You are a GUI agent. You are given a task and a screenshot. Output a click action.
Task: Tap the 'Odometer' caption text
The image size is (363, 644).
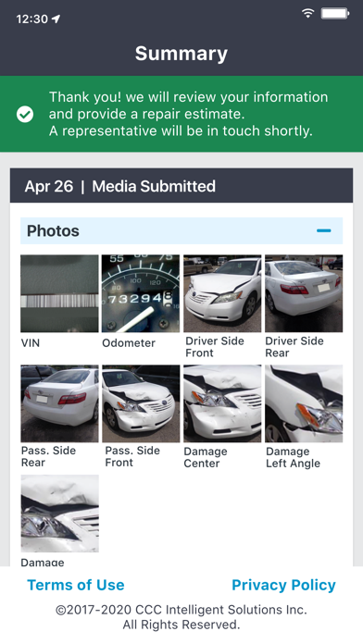click(129, 343)
